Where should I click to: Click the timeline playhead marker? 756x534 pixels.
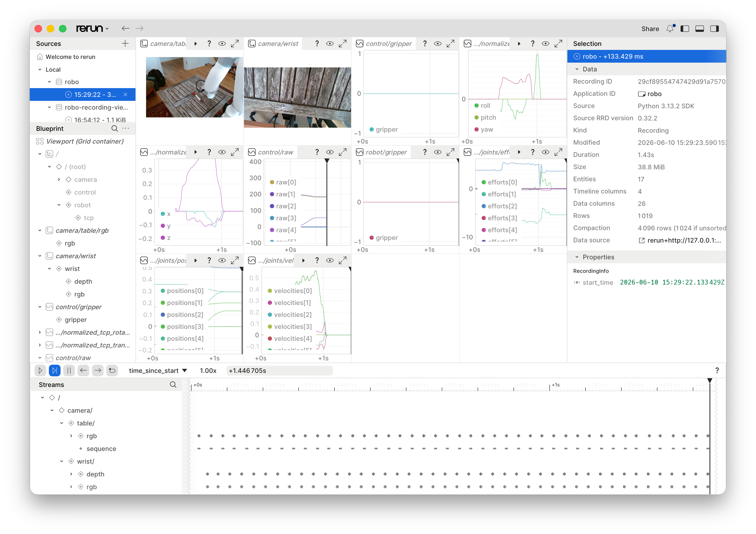[710, 381]
